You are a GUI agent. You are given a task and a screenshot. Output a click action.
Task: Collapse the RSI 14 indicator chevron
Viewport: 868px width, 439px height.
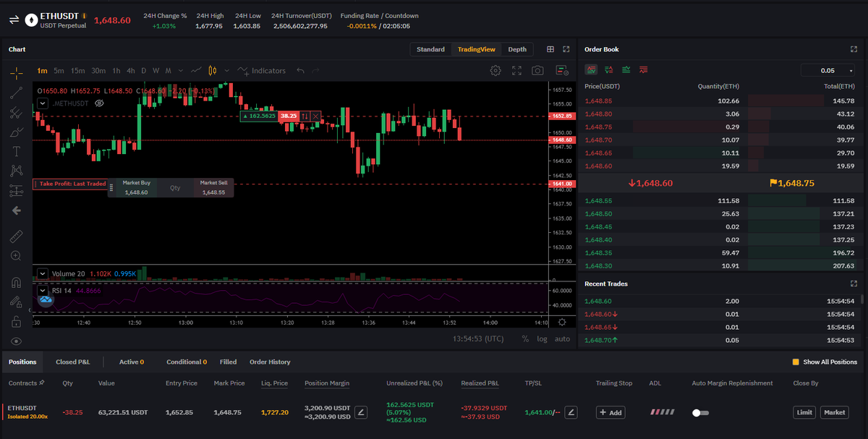43,290
